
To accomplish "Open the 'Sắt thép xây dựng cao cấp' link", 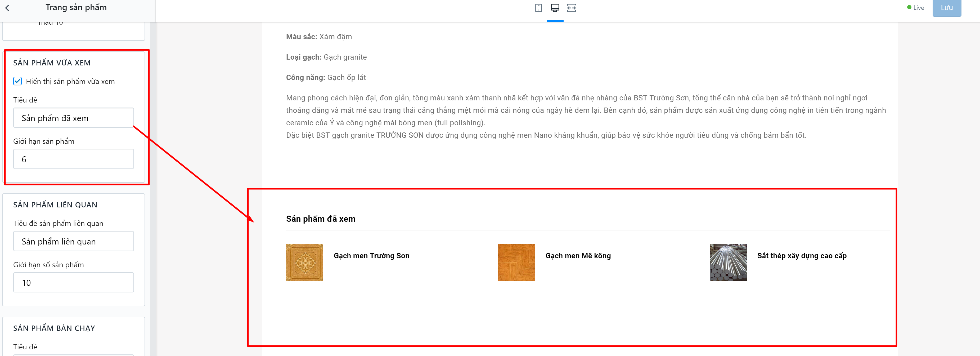I will (802, 256).
